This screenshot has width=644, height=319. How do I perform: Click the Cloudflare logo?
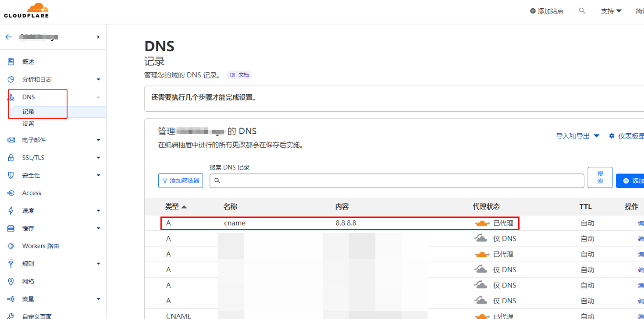point(26,11)
